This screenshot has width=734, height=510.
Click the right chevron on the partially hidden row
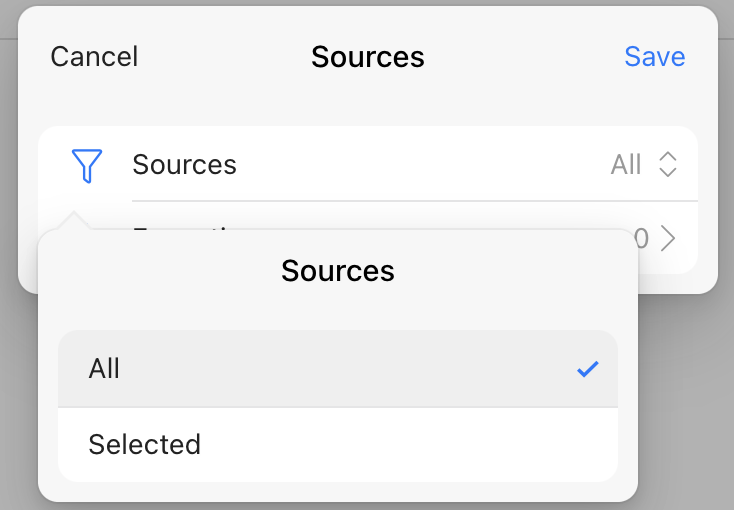(669, 238)
